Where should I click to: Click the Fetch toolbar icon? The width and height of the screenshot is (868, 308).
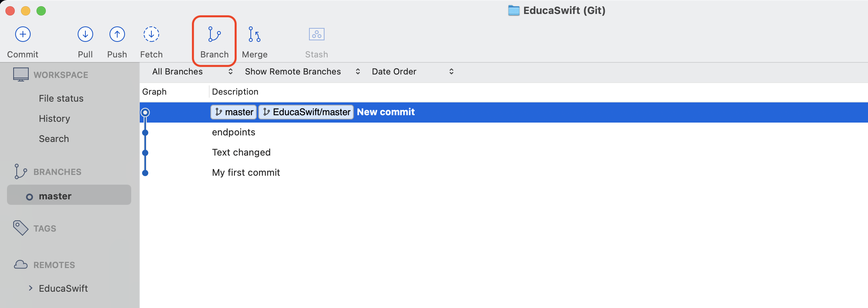[x=151, y=35]
